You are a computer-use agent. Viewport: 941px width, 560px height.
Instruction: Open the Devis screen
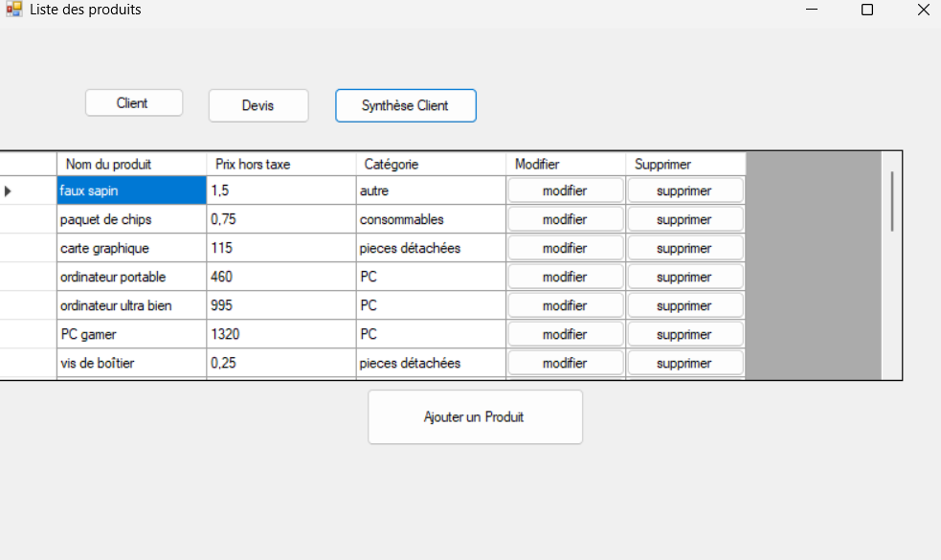258,105
